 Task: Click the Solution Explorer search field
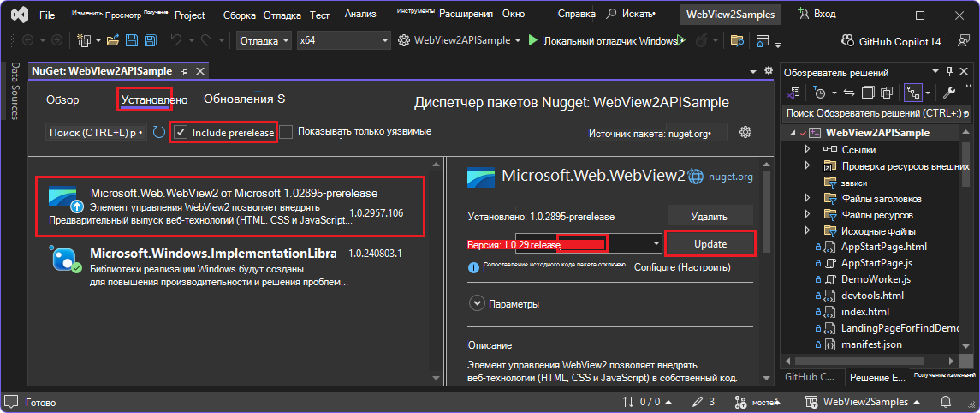click(x=877, y=114)
